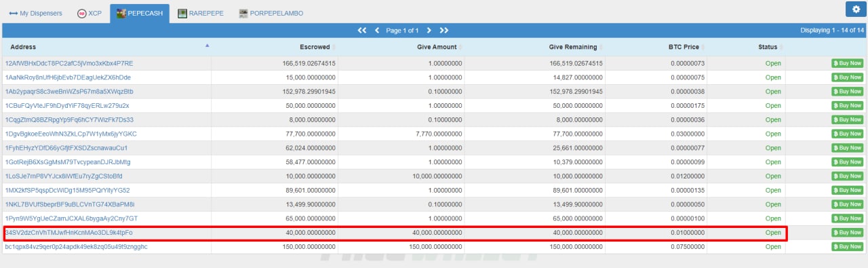
Task: Buy Now for the 0.00000050 BTC row
Action: 848,204
